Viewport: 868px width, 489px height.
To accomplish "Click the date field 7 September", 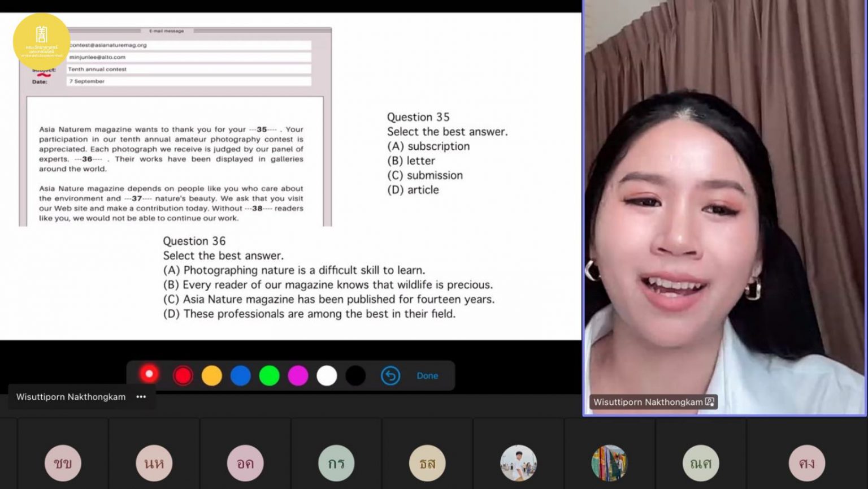I will (189, 81).
